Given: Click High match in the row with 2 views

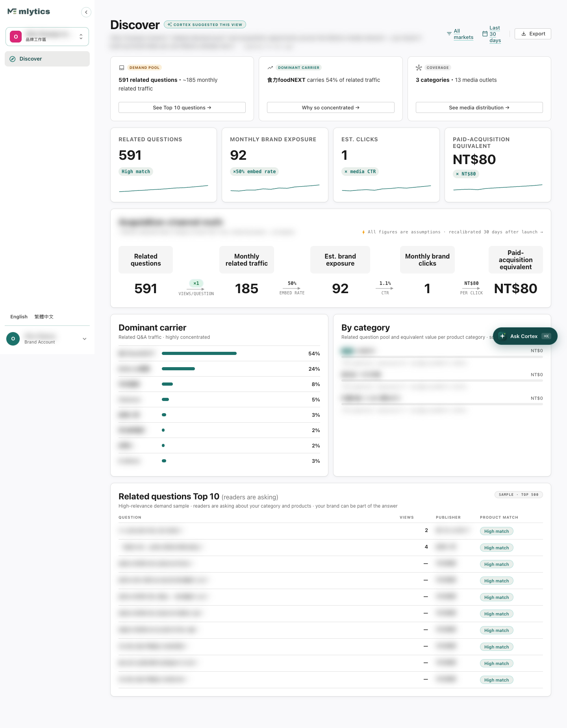Looking at the screenshot, I should click(497, 531).
